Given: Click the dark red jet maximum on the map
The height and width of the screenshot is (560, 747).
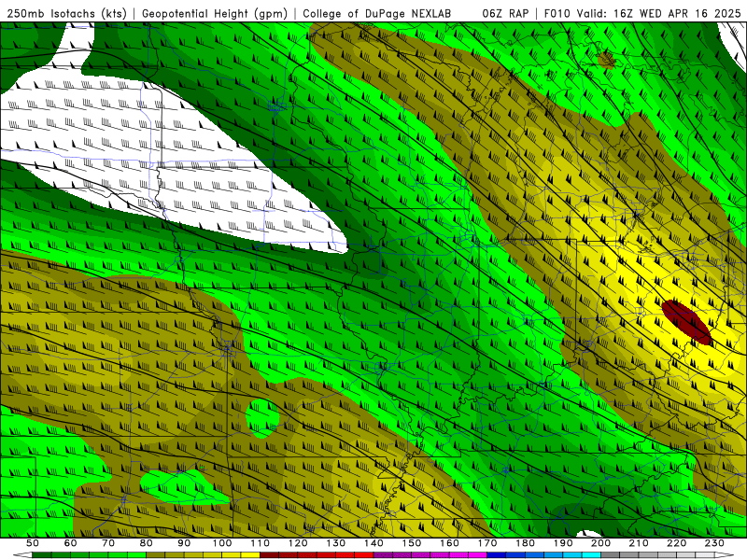Looking at the screenshot, I should (686, 322).
